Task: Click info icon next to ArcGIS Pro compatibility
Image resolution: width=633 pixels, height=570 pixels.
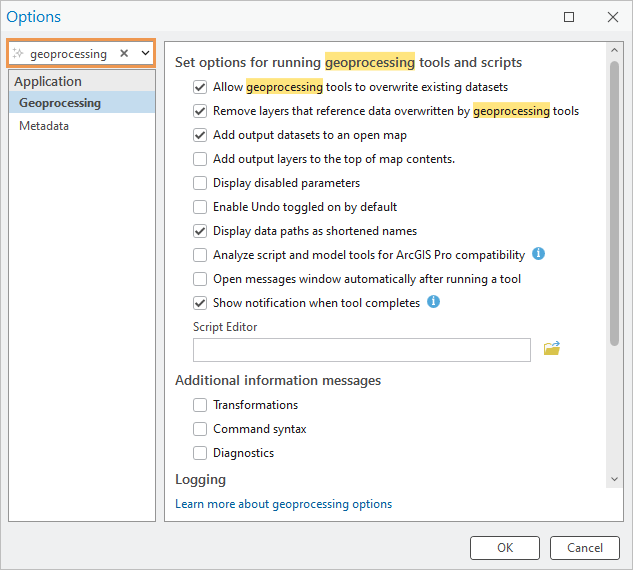Action: (538, 255)
